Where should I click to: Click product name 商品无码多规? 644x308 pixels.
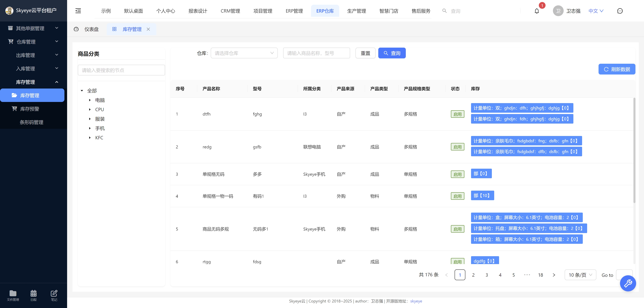point(216,229)
